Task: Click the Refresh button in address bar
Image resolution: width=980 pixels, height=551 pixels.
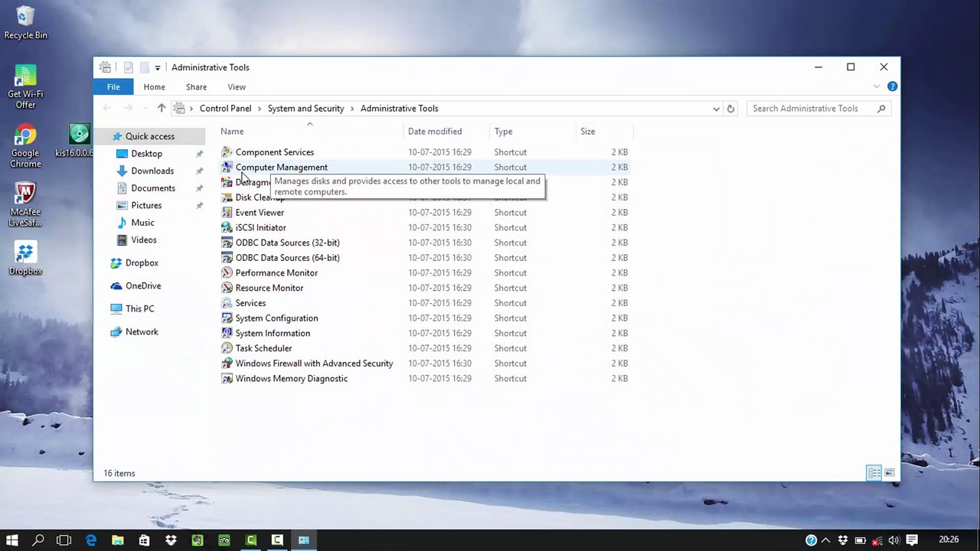Action: coord(730,109)
